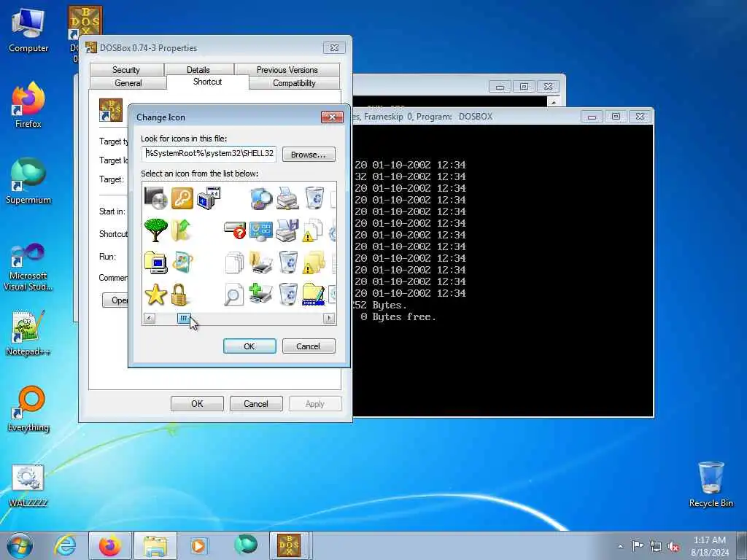Pick the printer with floppy disk icon
The width and height of the screenshot is (747, 560).
[287, 230]
